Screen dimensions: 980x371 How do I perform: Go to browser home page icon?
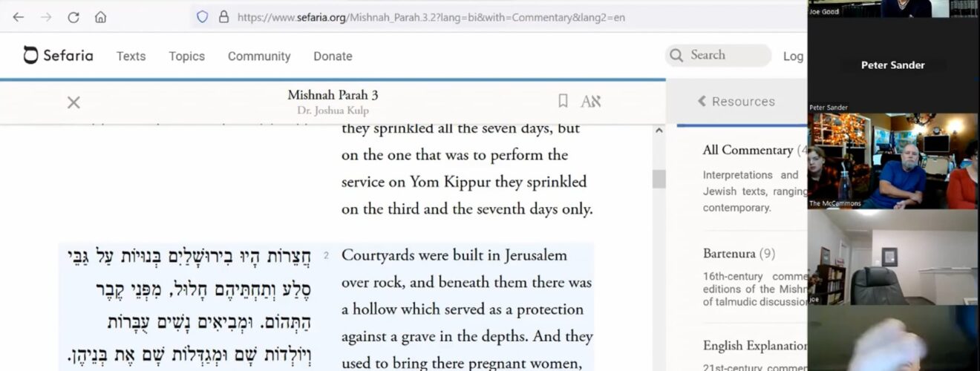pyautogui.click(x=100, y=17)
